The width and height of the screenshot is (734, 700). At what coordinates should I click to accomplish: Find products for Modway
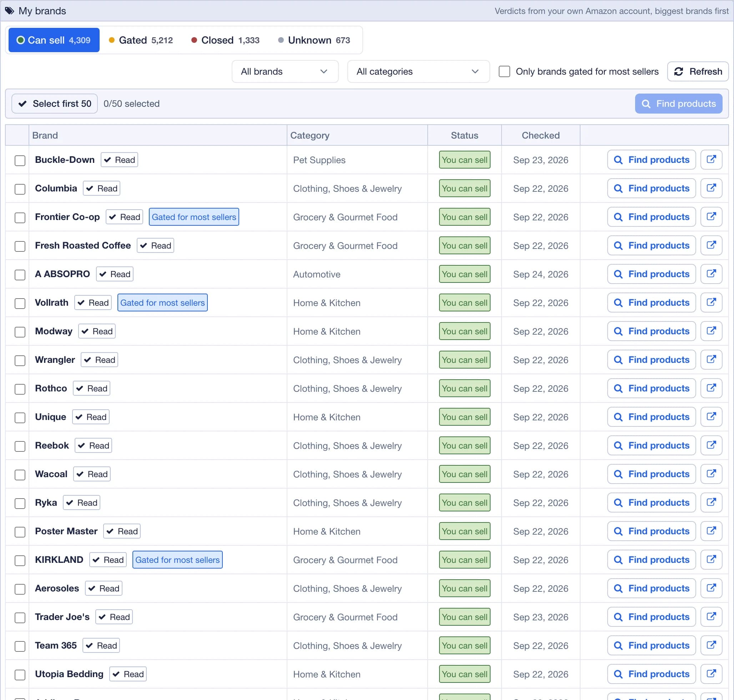(651, 331)
